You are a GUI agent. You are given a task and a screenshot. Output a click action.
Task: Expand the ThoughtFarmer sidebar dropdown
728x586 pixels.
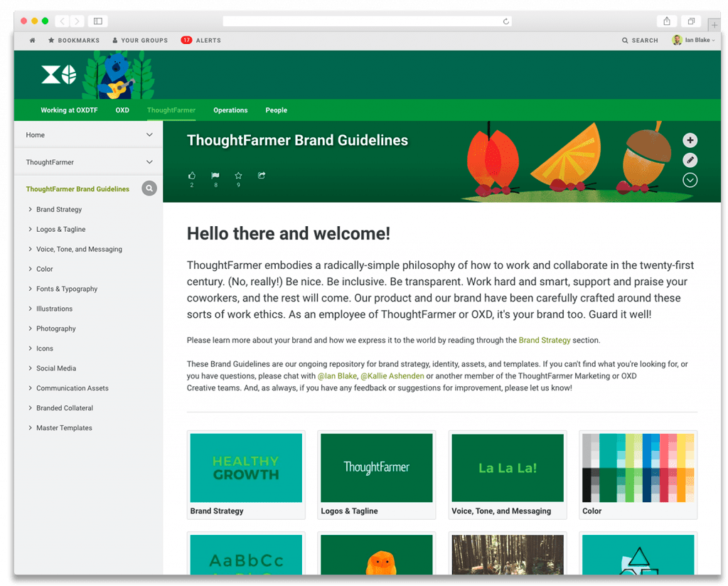pyautogui.click(x=149, y=162)
